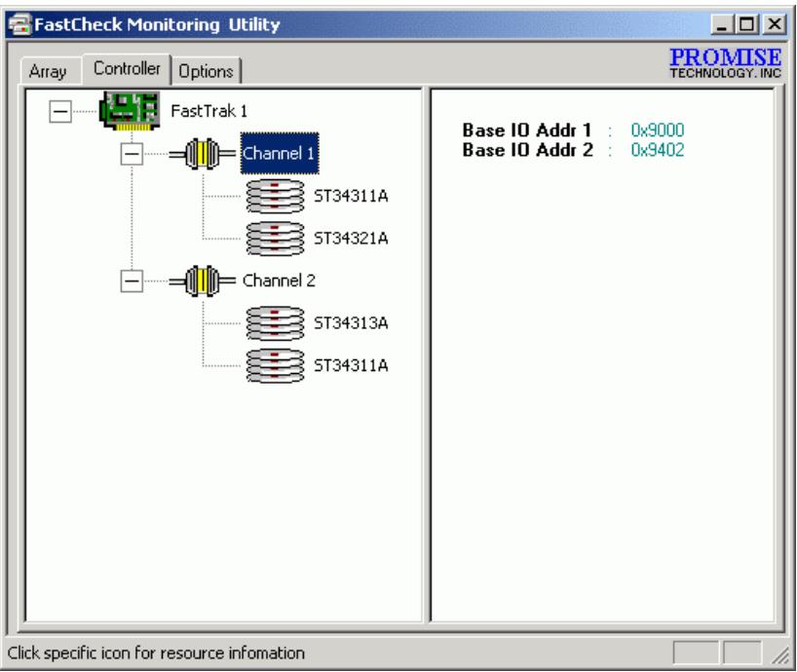Select the Channel 2 label
This screenshot has width=797, height=672.
[279, 280]
